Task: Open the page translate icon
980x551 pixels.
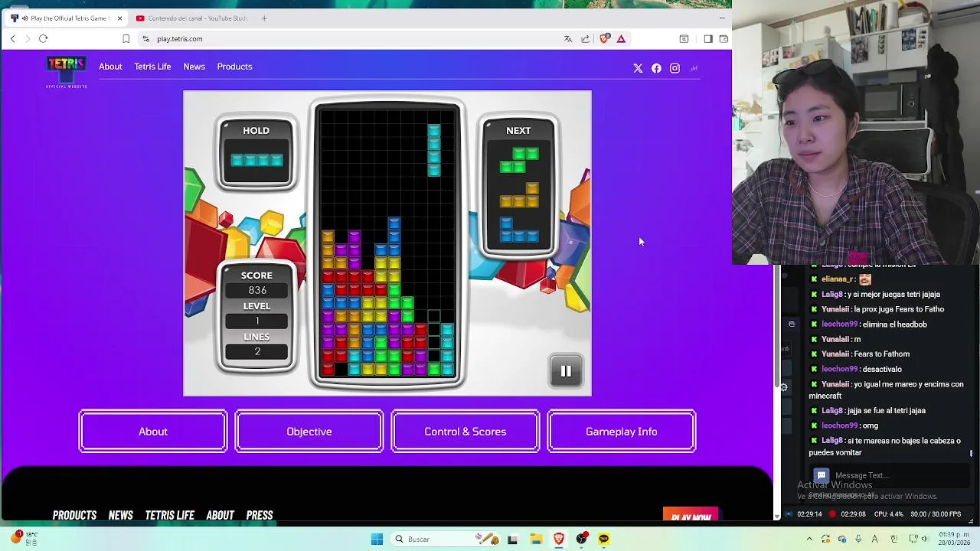Action: (x=568, y=38)
